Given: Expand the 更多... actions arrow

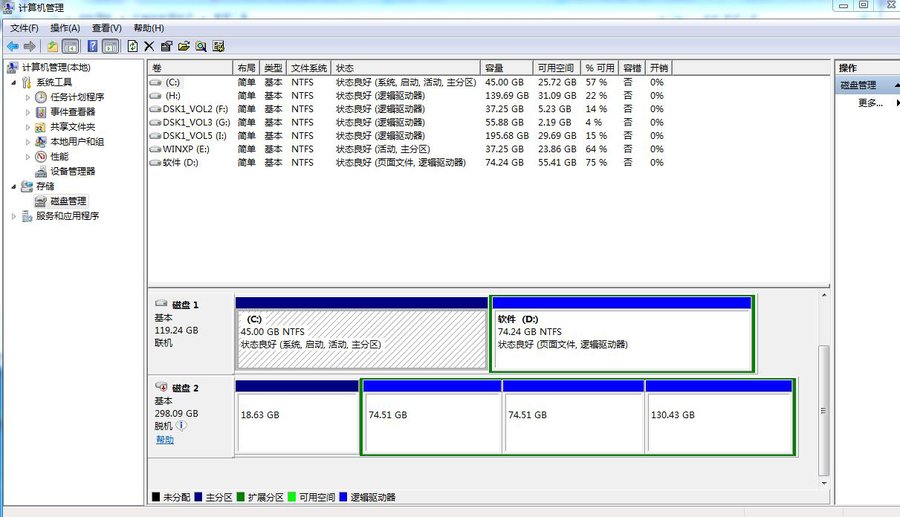Looking at the screenshot, I should click(897, 103).
